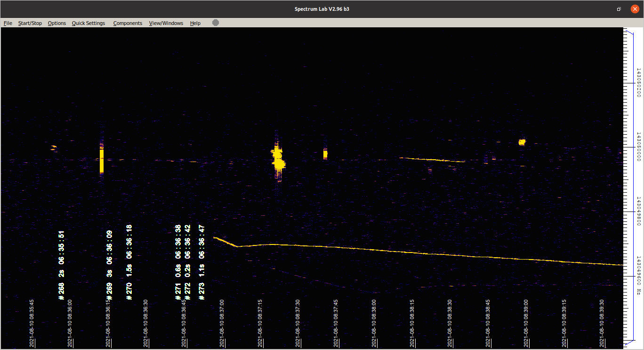Open the View/Windows menu
The width and height of the screenshot is (644, 350).
166,23
